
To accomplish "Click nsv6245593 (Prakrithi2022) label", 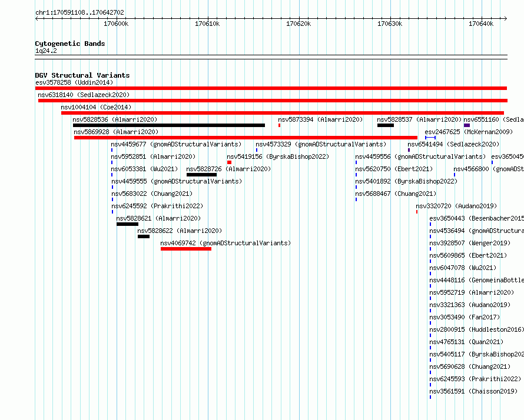I will coord(475,379).
